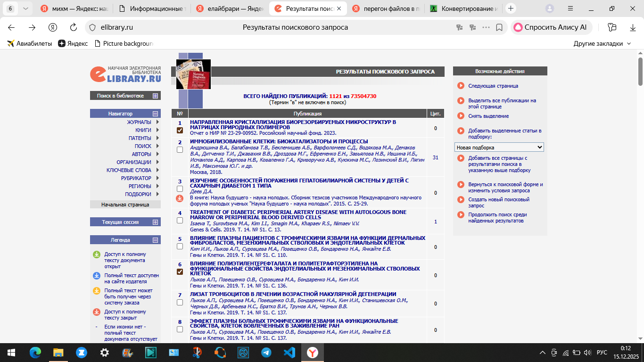Reload the page with the refresh icon
Viewport: 644px width, 362px height.
tap(74, 27)
